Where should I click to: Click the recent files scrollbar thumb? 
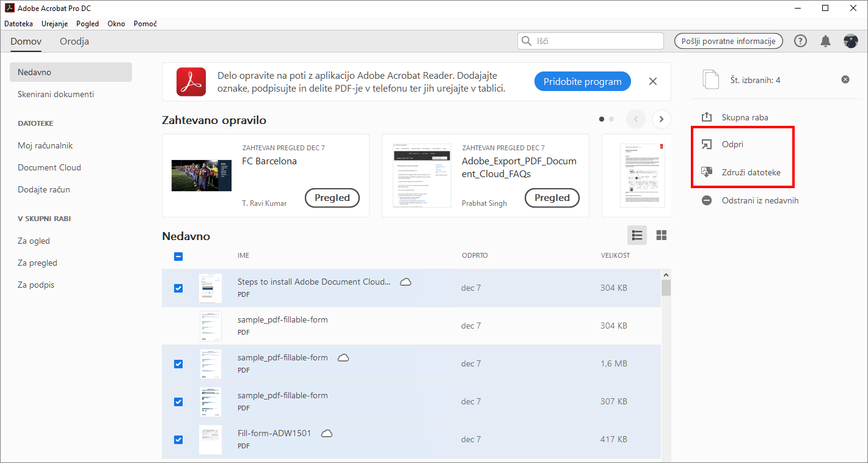pos(666,288)
